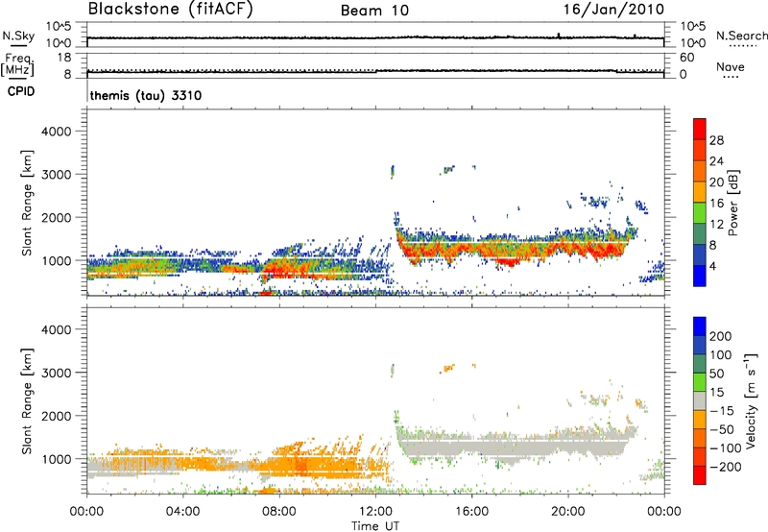This screenshot has width=768, height=532.
Task: Click the right '10^5' noise axis label
Action: [x=693, y=27]
